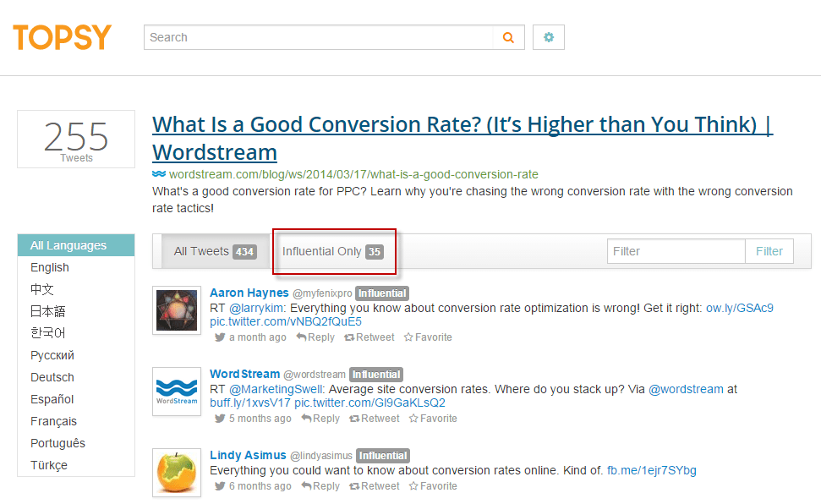The height and width of the screenshot is (504, 821).
Task: Open the wordstream.com blog URL link
Action: point(353,174)
